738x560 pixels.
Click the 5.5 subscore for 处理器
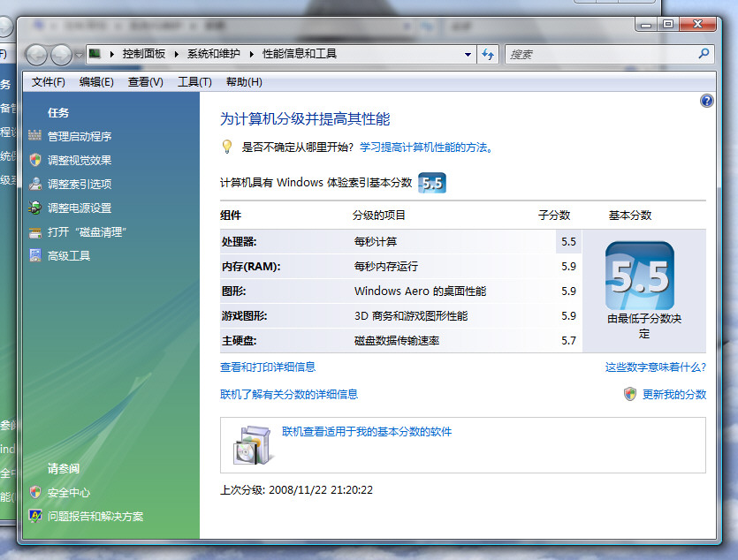[x=568, y=242]
